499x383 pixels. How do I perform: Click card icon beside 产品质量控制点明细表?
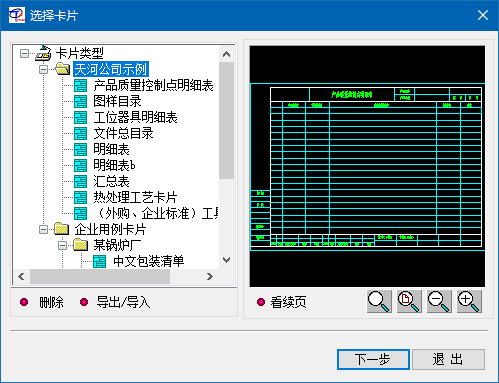80,85
